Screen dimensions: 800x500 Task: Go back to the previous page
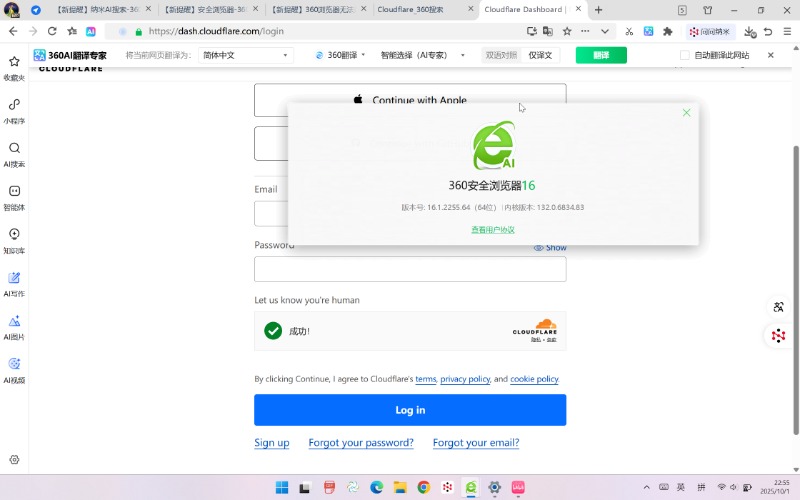click(x=13, y=31)
